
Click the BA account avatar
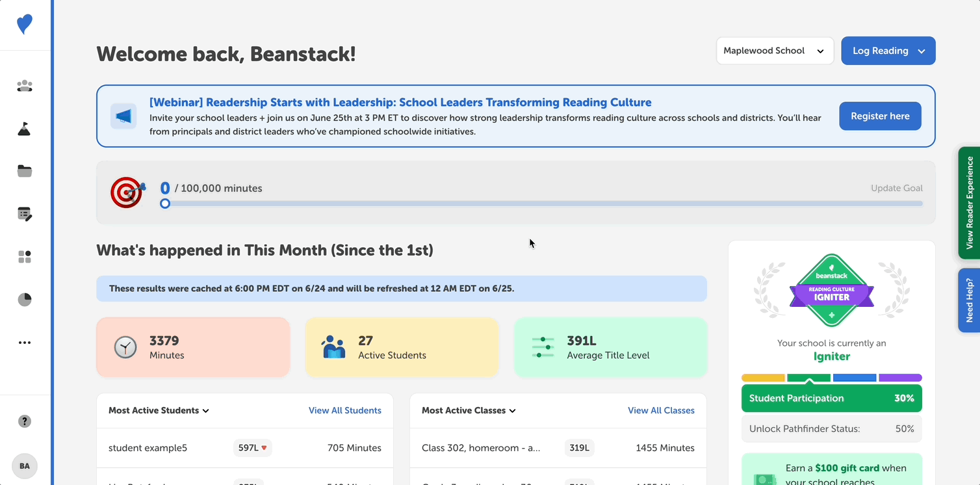[x=25, y=465]
